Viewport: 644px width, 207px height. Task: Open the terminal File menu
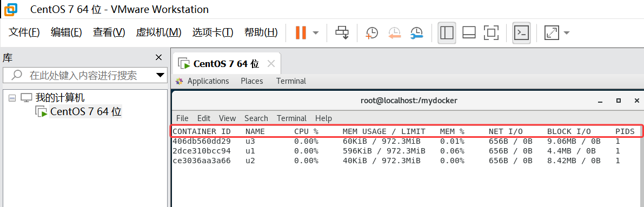click(182, 118)
